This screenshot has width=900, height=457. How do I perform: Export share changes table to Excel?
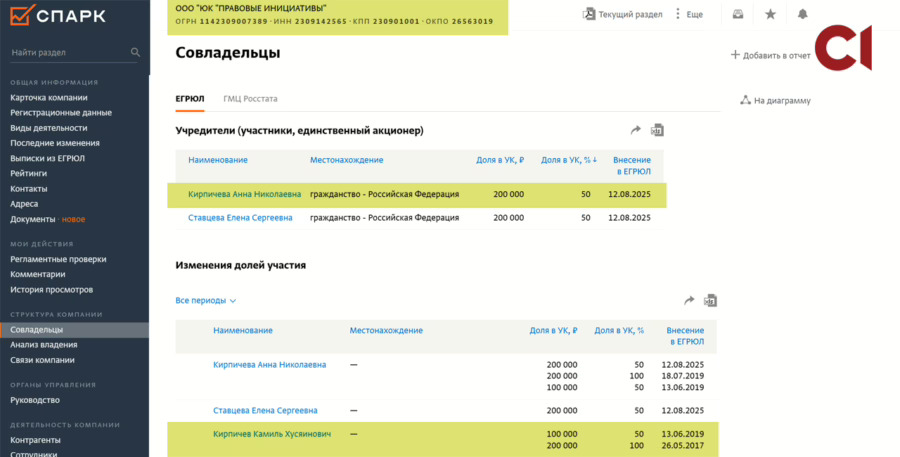click(x=710, y=300)
